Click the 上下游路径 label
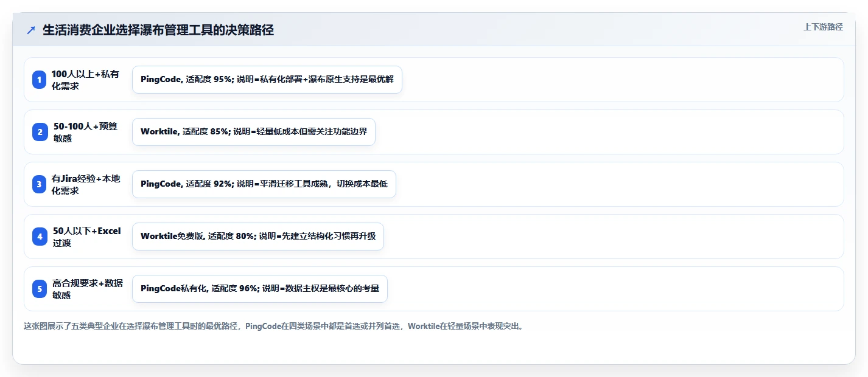This screenshot has width=868, height=377. coord(824,27)
